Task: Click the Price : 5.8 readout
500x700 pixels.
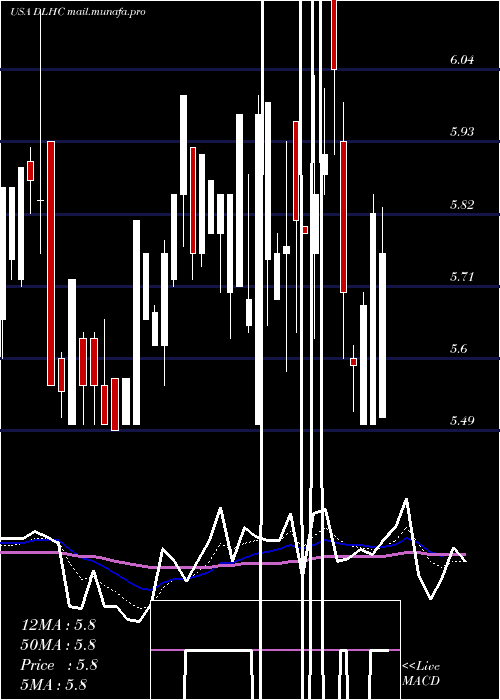Action: point(59,665)
